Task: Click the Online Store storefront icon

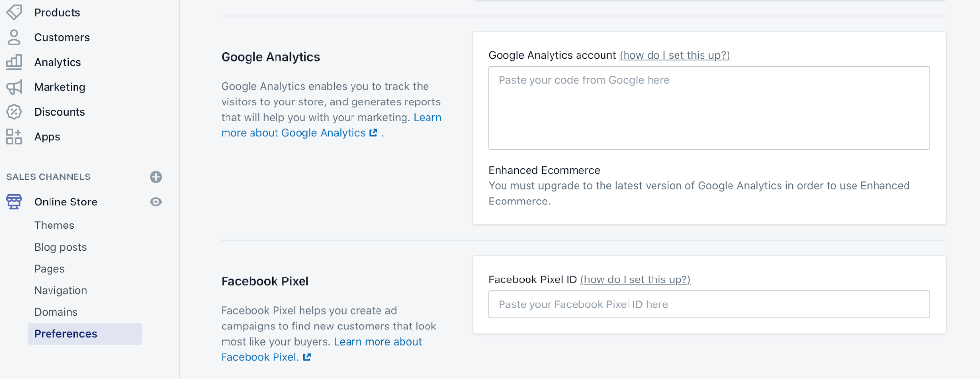Action: click(14, 202)
